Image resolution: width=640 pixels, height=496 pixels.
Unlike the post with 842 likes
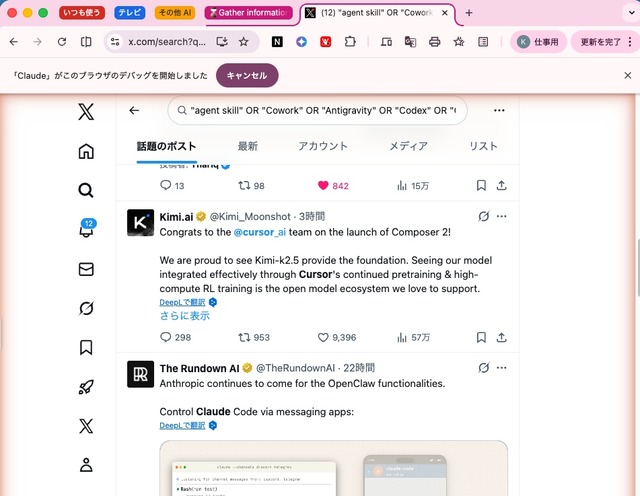point(323,186)
